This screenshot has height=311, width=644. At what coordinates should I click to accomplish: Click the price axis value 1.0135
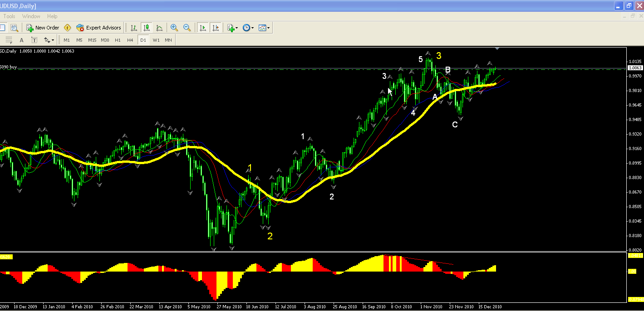tap(634, 62)
